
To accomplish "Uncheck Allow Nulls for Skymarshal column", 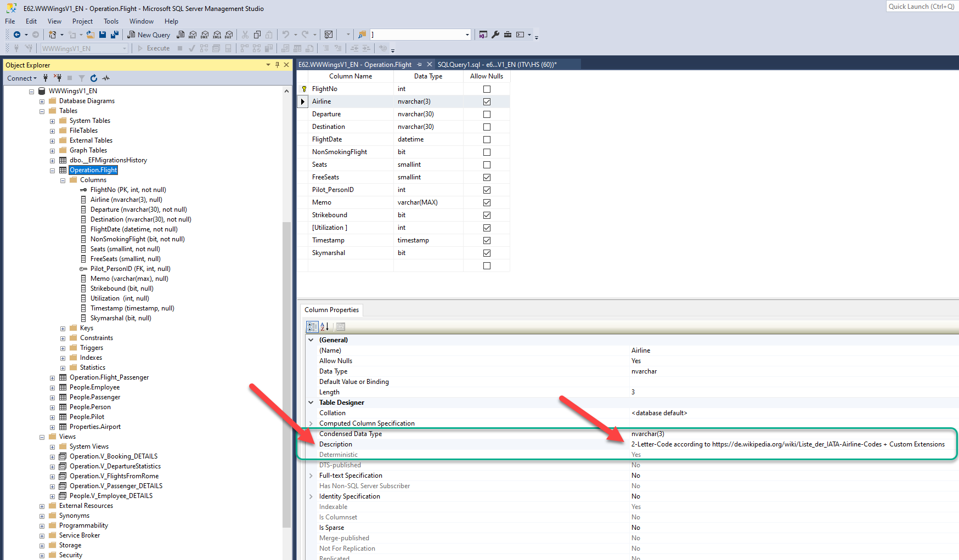I will tap(487, 253).
